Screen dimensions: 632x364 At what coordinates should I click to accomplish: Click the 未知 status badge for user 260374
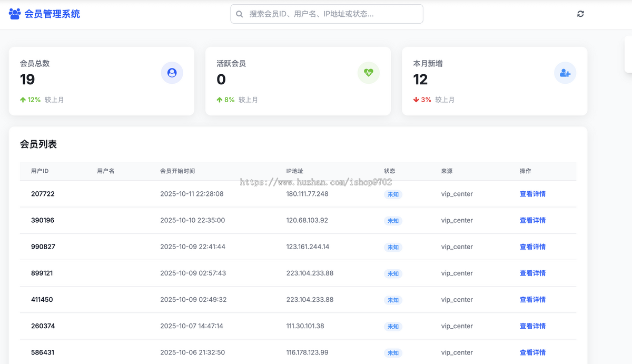click(393, 327)
